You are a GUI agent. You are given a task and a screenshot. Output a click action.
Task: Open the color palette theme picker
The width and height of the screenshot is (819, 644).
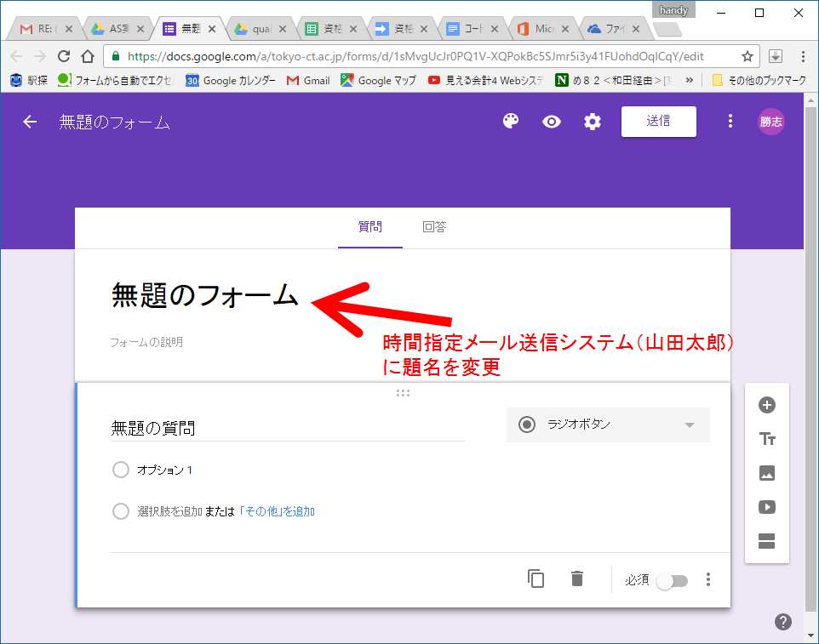510,122
